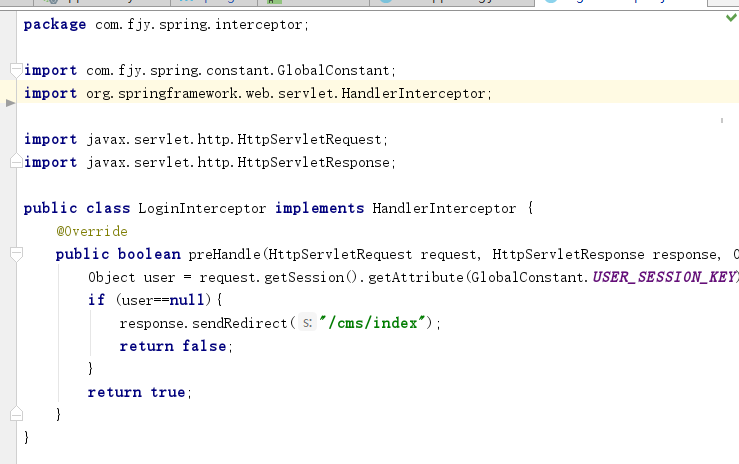
Task: Collapse the fold at HttpServletRequest import
Action: (14, 139)
